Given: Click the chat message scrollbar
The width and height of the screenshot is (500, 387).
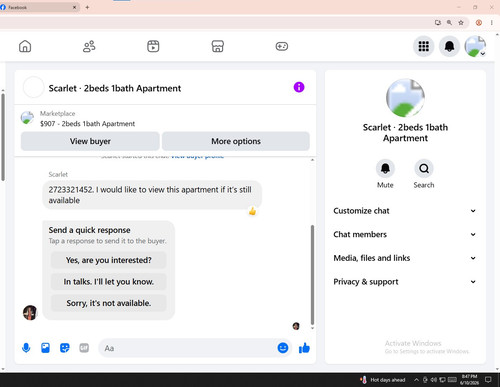Looking at the screenshot, I should tap(312, 275).
